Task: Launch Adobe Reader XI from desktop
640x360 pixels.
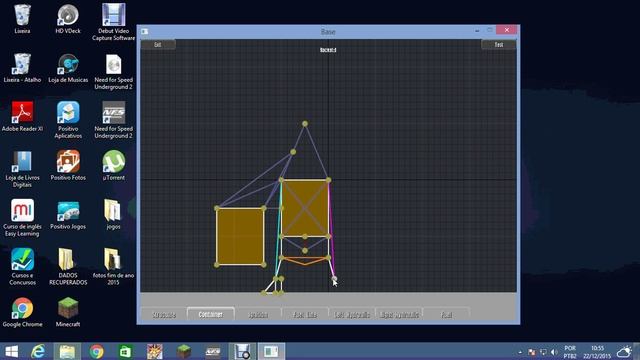Action: click(x=22, y=117)
